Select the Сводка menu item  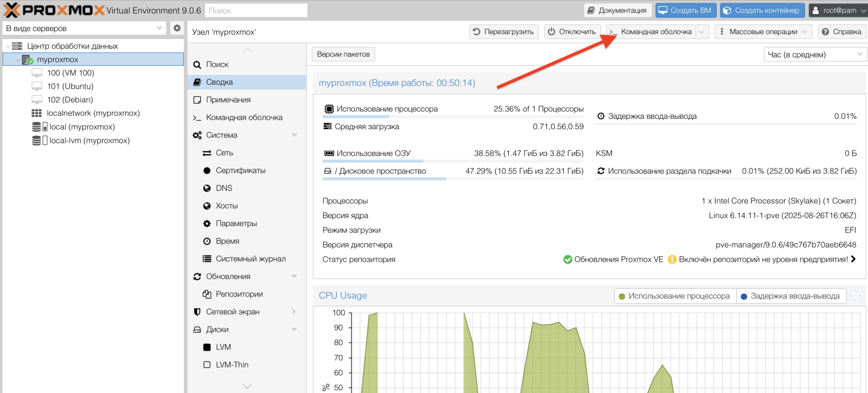(x=247, y=83)
